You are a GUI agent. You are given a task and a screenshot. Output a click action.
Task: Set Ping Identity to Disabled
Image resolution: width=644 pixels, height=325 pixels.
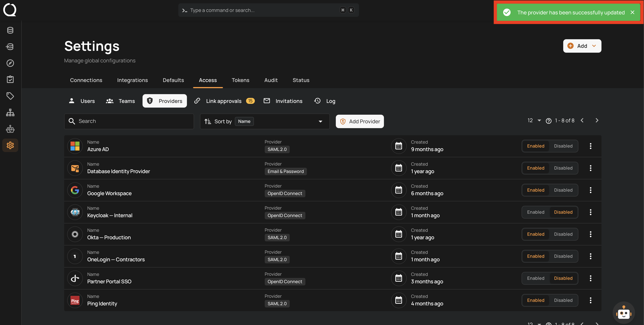coord(563,300)
